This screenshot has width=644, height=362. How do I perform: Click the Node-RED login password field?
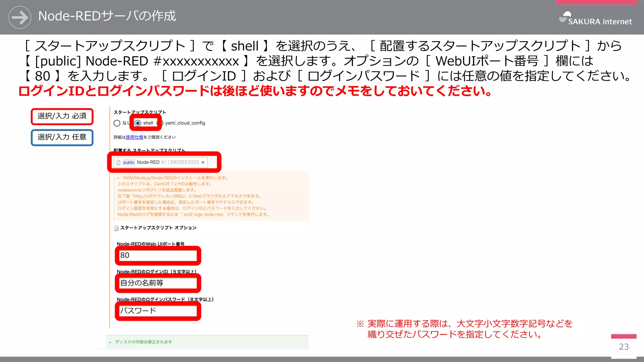pyautogui.click(x=158, y=311)
